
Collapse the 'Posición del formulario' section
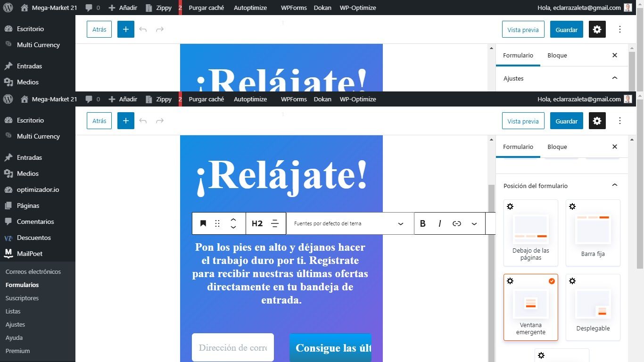pos(614,186)
